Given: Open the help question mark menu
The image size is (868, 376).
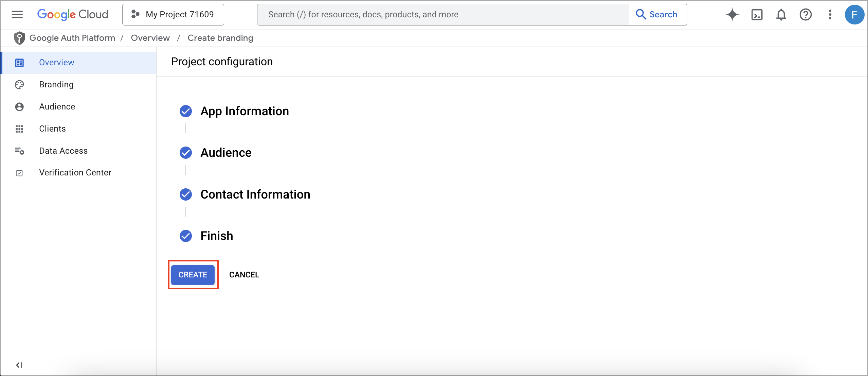Looking at the screenshot, I should pyautogui.click(x=806, y=15).
